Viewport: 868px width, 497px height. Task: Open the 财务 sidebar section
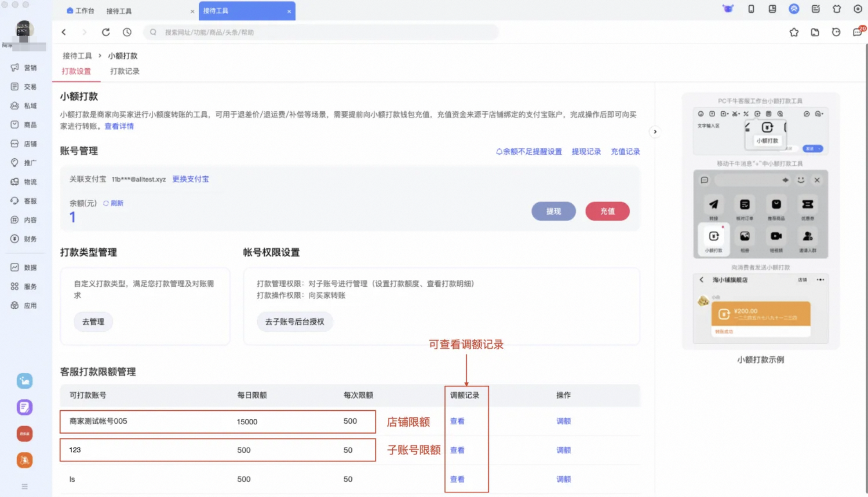coord(24,239)
